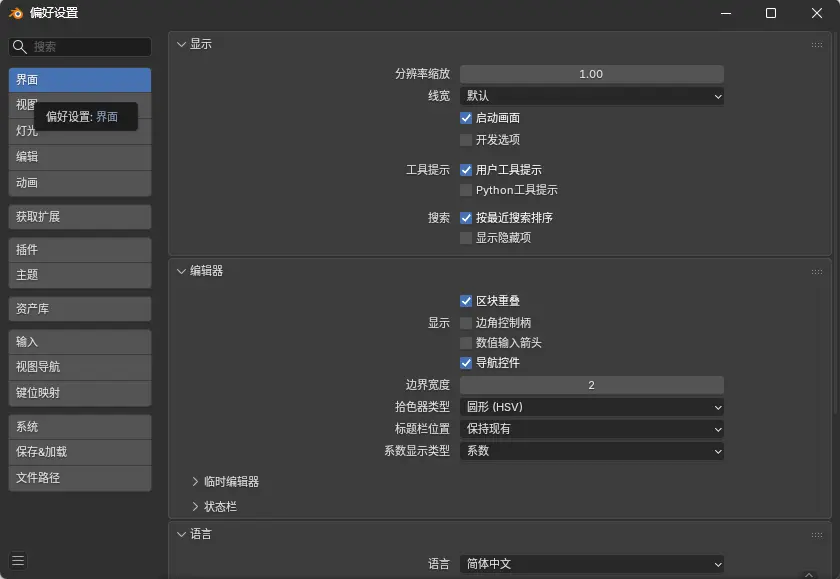The width and height of the screenshot is (840, 579).
Task: Click the vertical scrollbar on right edge
Action: [836, 225]
